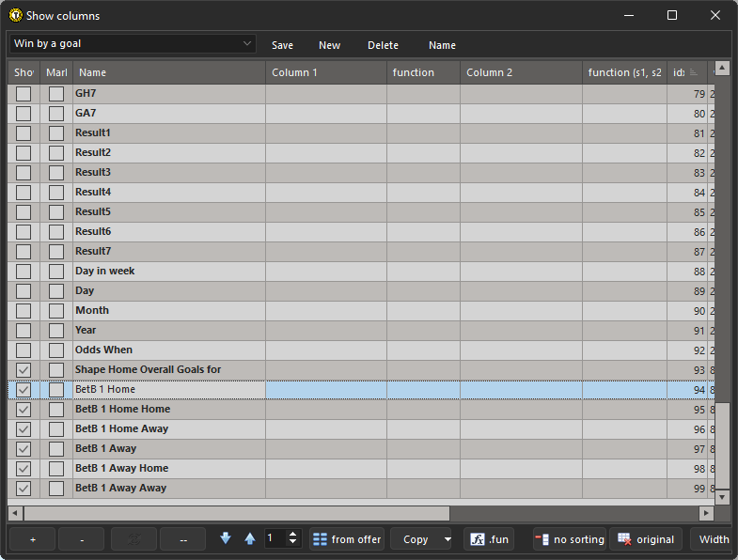Restore the 'original' column layout

click(646, 539)
